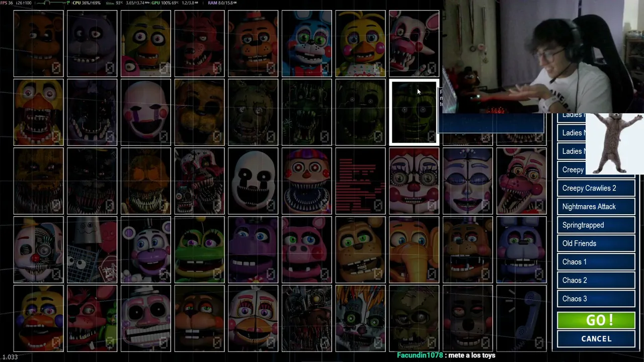Image resolution: width=644 pixels, height=362 pixels.
Task: Click the CANCEL button
Action: [x=596, y=339]
